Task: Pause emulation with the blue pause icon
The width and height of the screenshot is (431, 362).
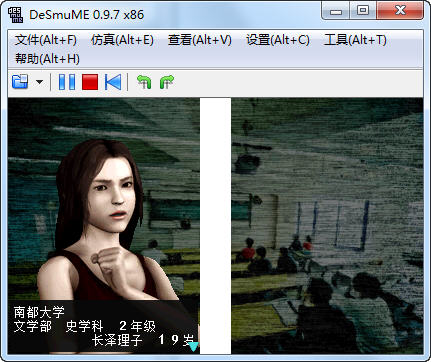Action: click(67, 82)
